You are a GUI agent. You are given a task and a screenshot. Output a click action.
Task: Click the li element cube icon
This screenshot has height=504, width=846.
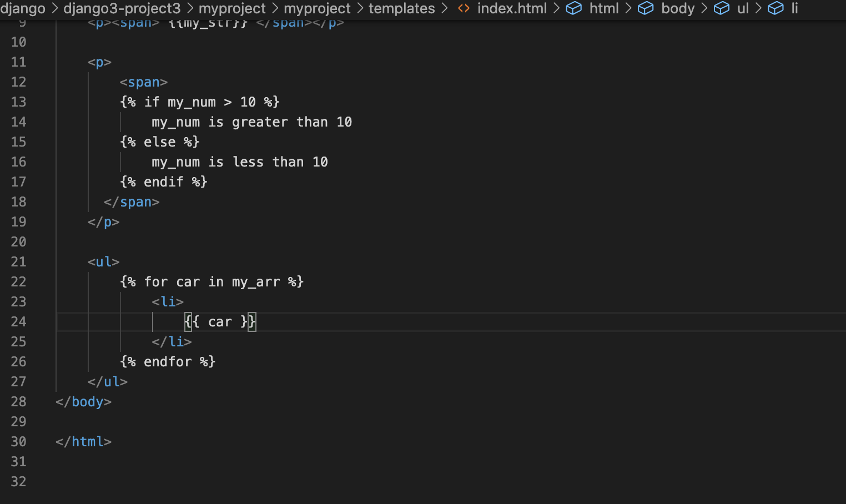point(775,8)
